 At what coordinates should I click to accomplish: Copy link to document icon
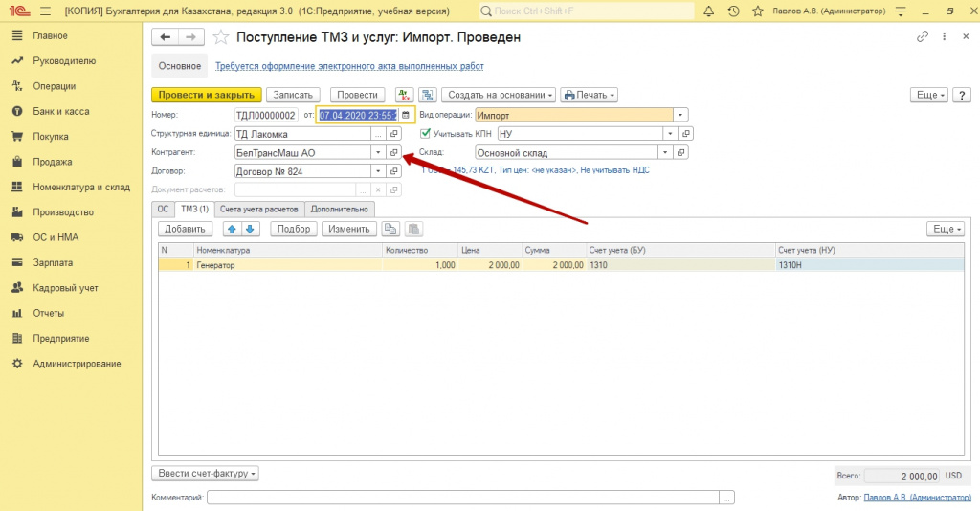tap(923, 37)
